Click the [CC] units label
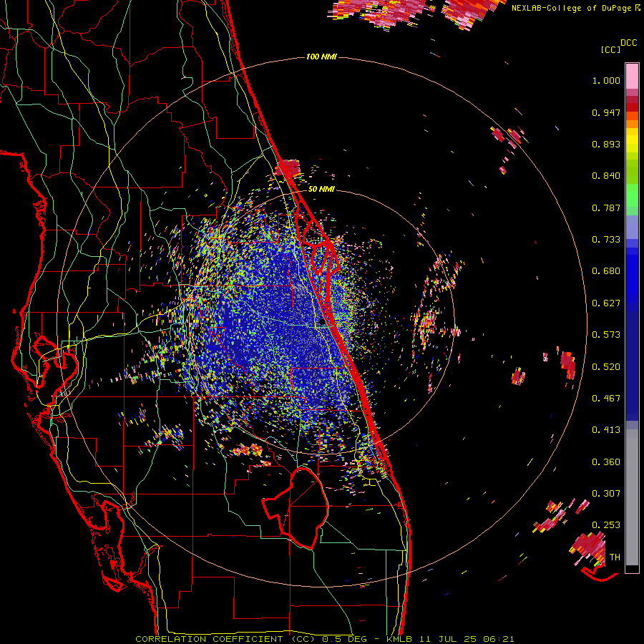The height and width of the screenshot is (644, 644). [610, 49]
